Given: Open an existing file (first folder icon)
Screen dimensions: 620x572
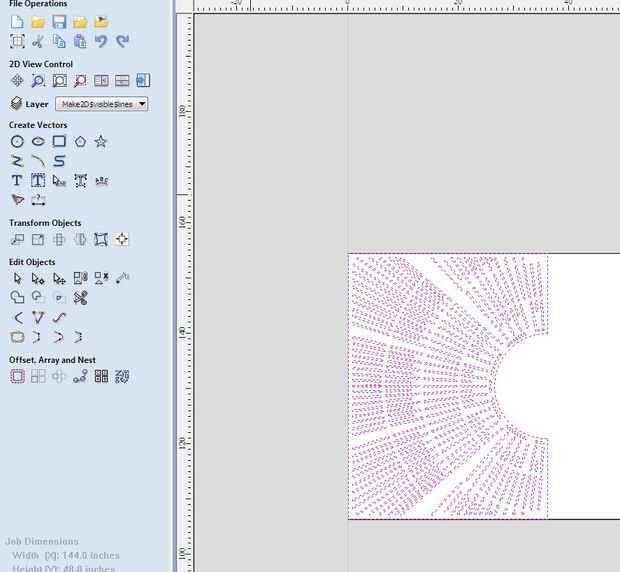Looking at the screenshot, I should coord(38,22).
